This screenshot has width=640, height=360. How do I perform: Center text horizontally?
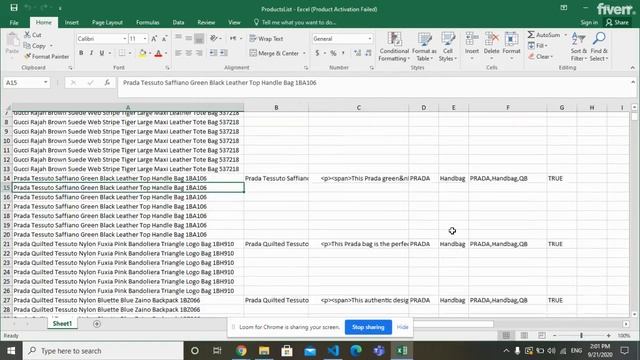point(189,53)
